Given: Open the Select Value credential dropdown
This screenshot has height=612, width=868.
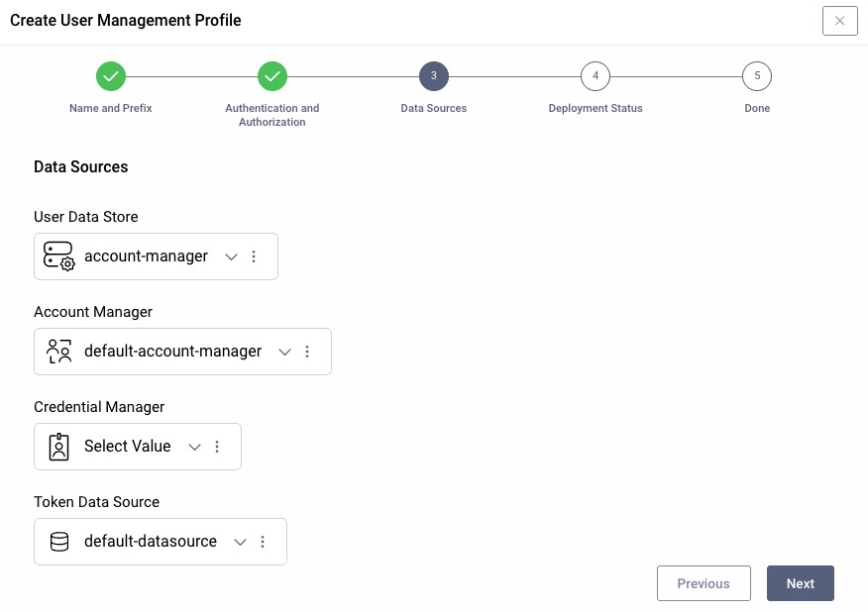Looking at the screenshot, I should click(x=194, y=446).
